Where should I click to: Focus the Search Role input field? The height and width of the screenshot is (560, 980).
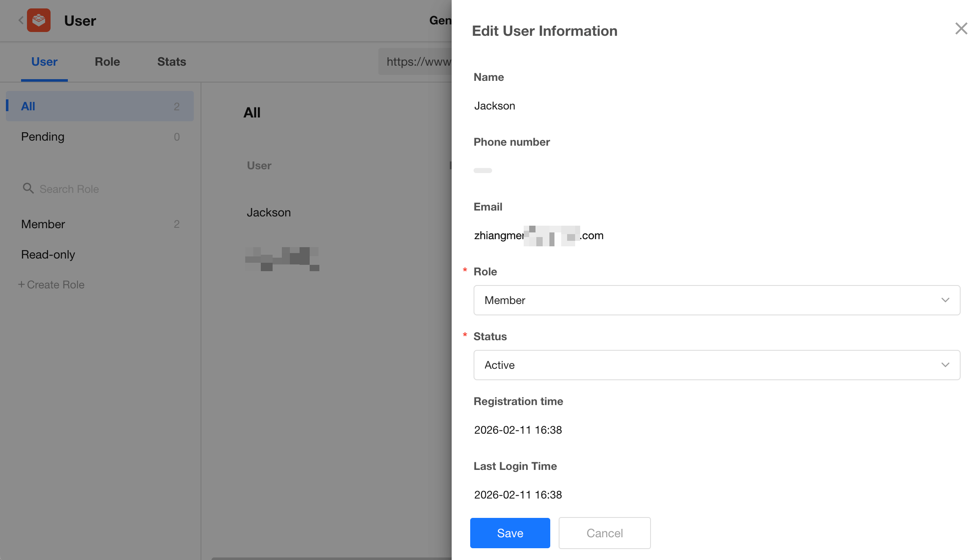point(105,189)
